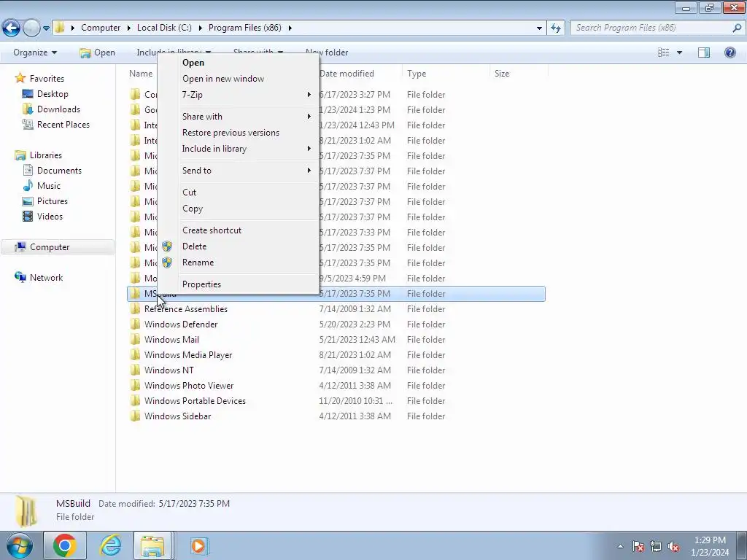
Task: Open the Organize menu
Action: coord(35,52)
